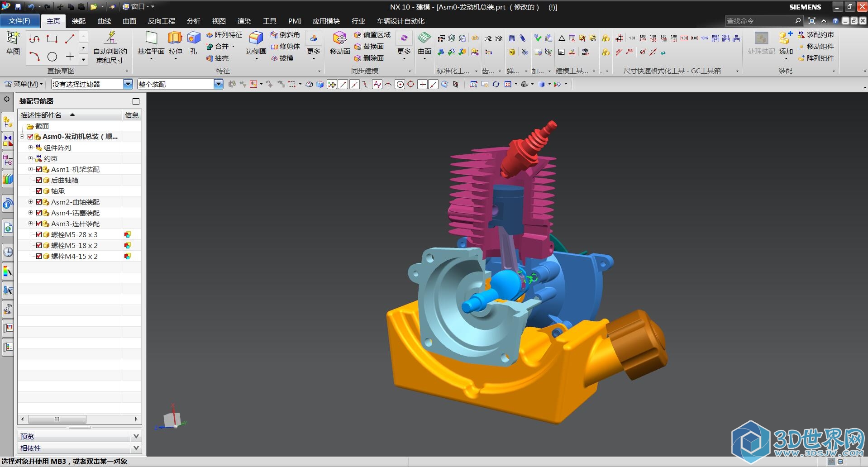Click the Add Component (添加) icon
The height and width of the screenshot is (467, 868).
(x=786, y=38)
